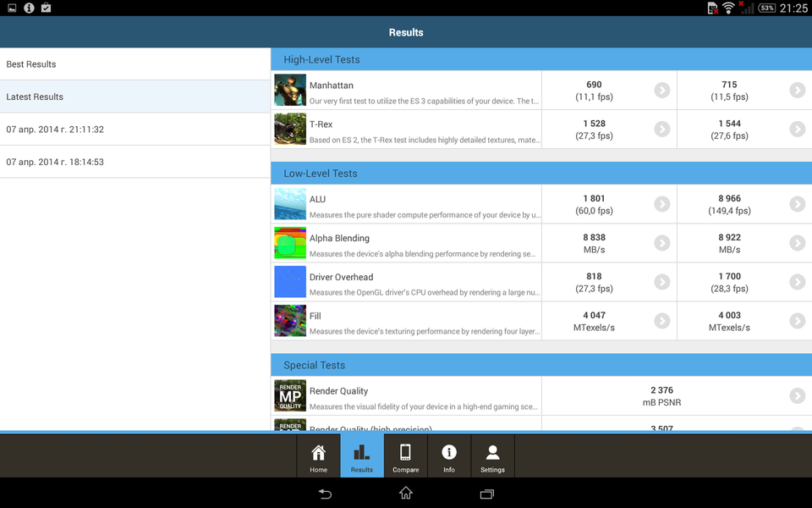Click the 2 376 mB PSNR value
Image resolution: width=812 pixels, height=508 pixels.
(661, 396)
